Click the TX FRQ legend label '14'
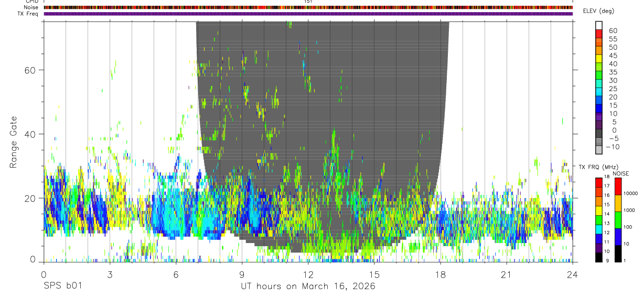The height and width of the screenshot is (297, 644). click(607, 214)
